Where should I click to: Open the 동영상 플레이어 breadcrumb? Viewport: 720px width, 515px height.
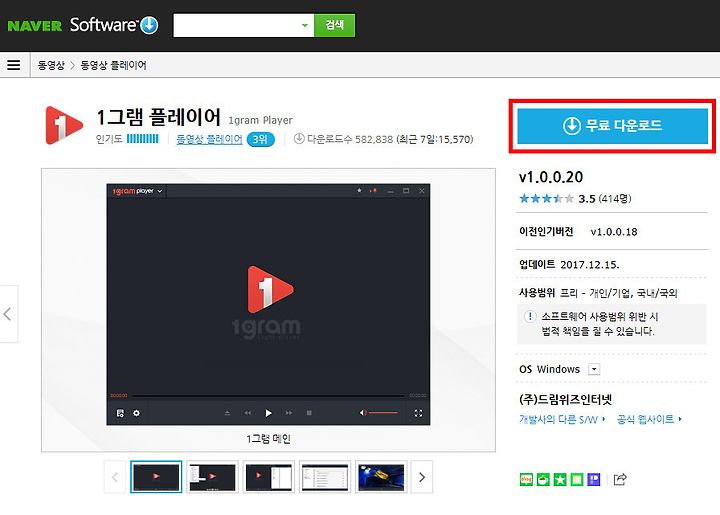(x=113, y=65)
